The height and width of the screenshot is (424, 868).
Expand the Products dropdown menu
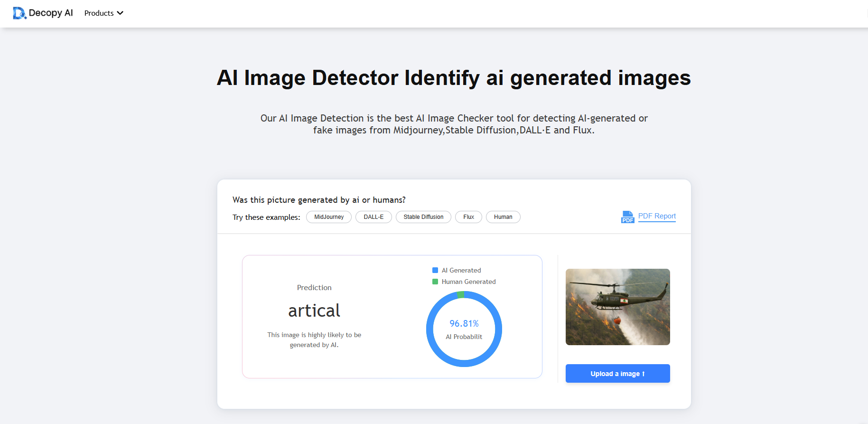point(99,13)
